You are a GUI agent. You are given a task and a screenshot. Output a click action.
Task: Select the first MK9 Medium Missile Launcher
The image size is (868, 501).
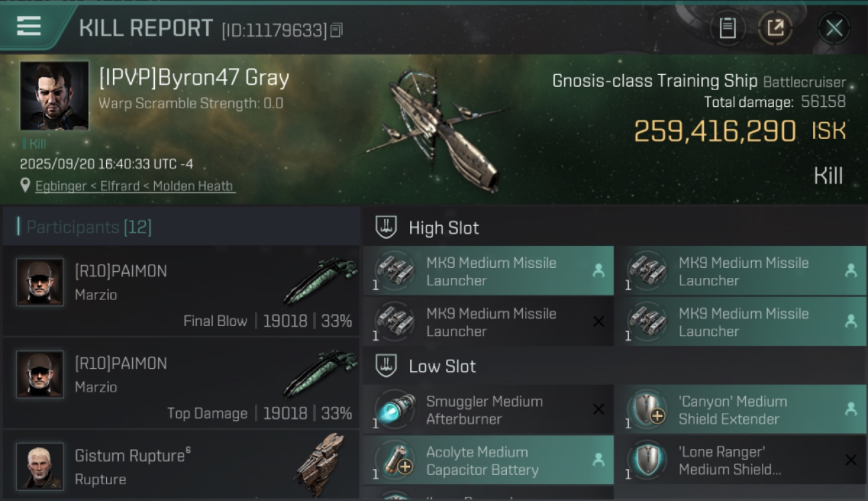(488, 271)
